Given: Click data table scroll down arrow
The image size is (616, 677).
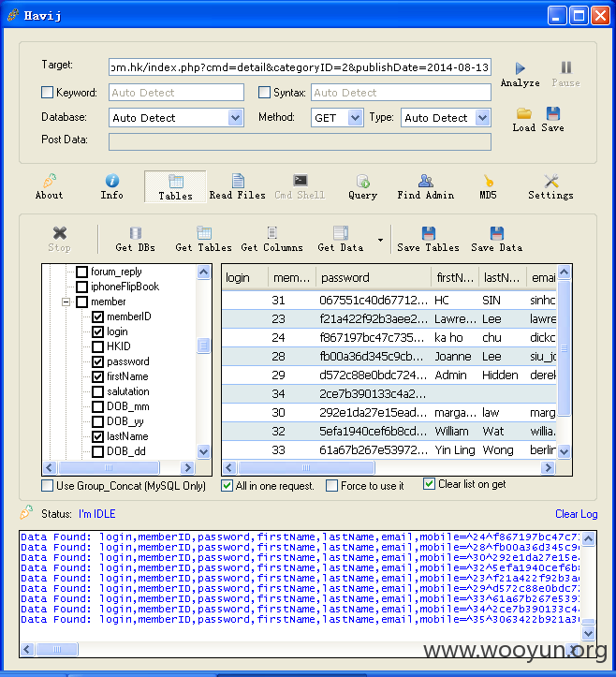Looking at the screenshot, I should pos(565,451).
